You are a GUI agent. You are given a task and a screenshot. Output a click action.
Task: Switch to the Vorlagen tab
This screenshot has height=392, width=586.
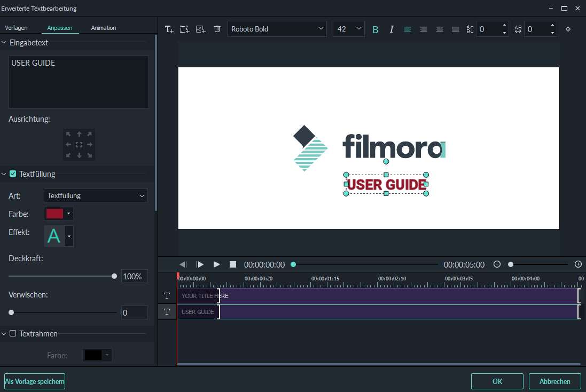tap(16, 28)
